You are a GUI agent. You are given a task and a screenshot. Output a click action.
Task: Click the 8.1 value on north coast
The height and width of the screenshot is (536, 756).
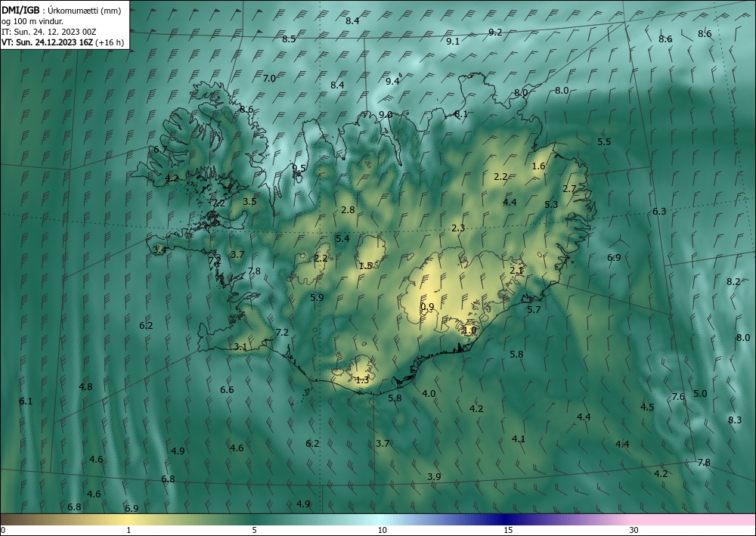click(x=461, y=114)
